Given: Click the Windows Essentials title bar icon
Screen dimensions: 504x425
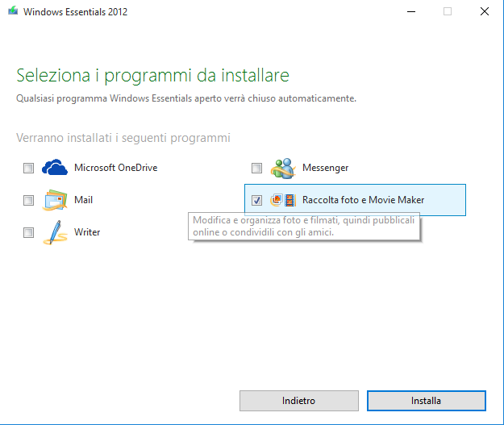Looking at the screenshot, I should tap(13, 11).
